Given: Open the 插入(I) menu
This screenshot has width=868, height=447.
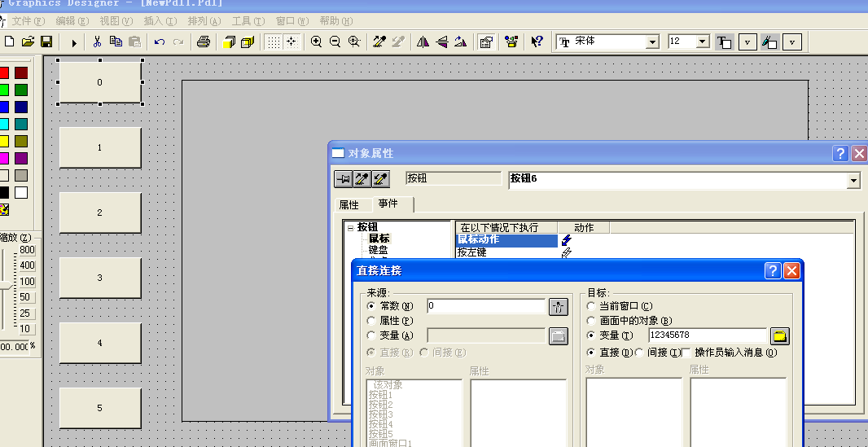Looking at the screenshot, I should [x=160, y=21].
